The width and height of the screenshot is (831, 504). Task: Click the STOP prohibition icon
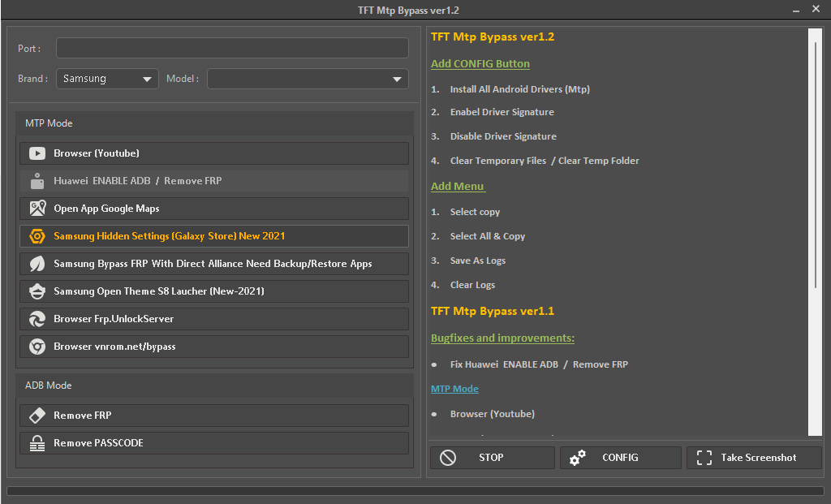coord(447,457)
